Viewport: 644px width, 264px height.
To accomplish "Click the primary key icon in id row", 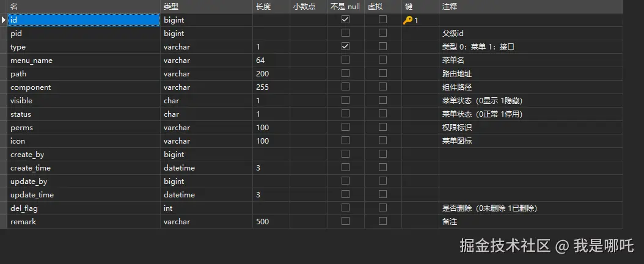I will point(408,20).
